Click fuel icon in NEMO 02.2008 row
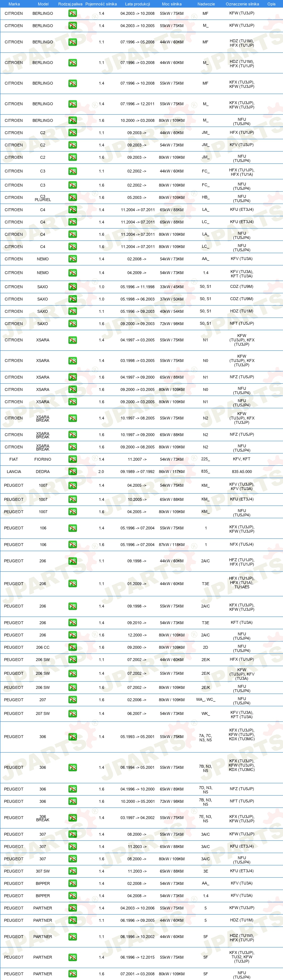The height and width of the screenshot is (980, 283). 72,259
